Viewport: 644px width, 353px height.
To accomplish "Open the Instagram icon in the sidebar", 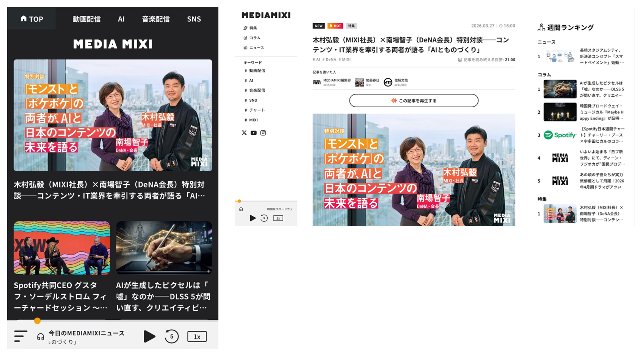I will pyautogui.click(x=263, y=133).
